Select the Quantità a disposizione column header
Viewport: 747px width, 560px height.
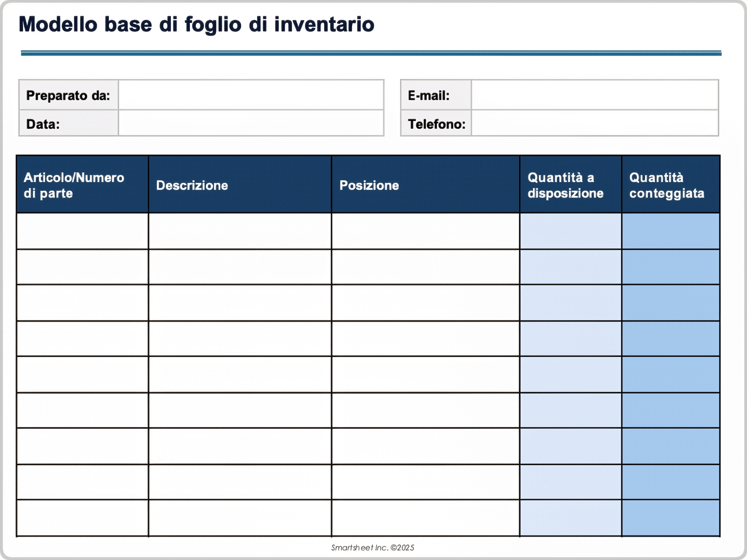point(570,185)
